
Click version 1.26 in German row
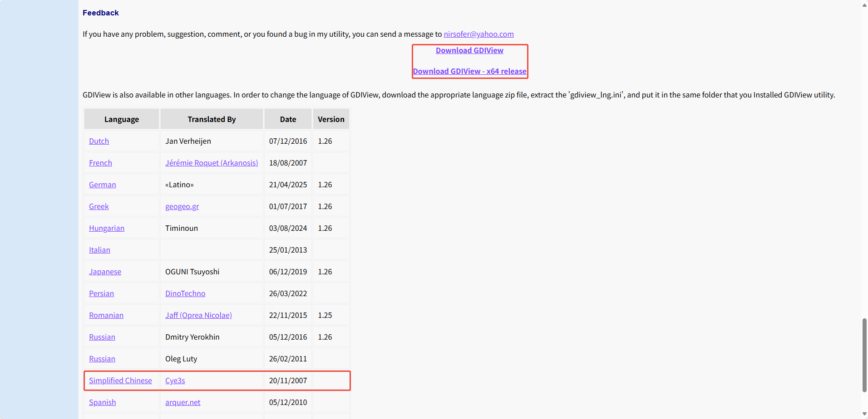[x=325, y=185]
